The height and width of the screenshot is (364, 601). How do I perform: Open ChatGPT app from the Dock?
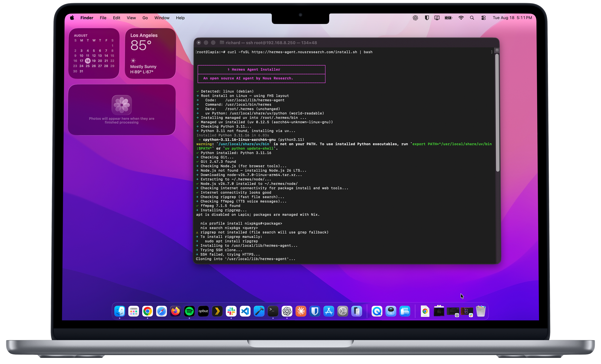click(287, 311)
